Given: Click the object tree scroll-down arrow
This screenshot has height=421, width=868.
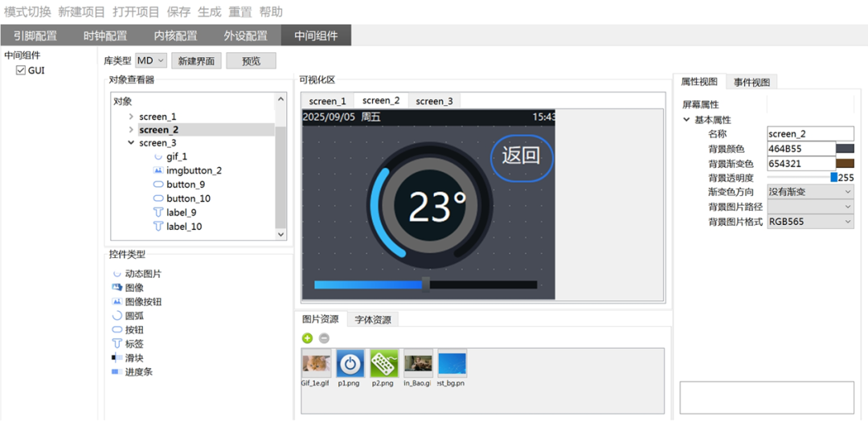Looking at the screenshot, I should point(280,235).
